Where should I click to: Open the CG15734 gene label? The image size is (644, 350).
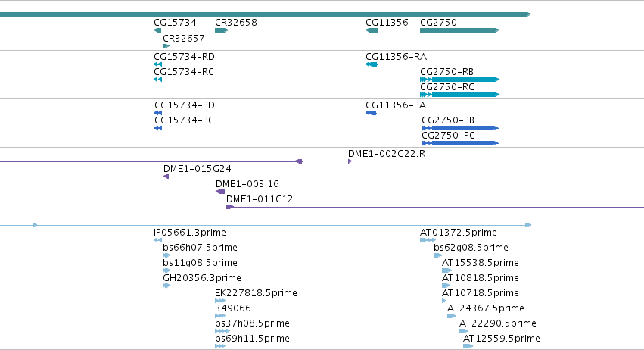(x=176, y=23)
